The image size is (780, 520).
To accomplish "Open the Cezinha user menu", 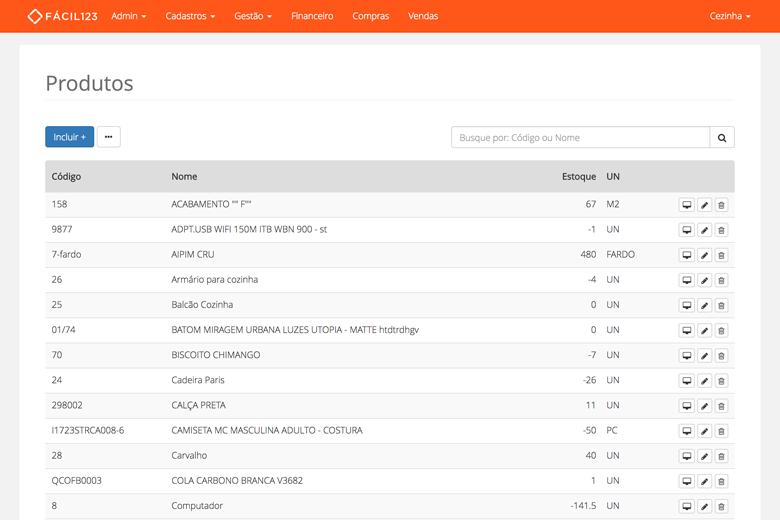I will pos(730,16).
